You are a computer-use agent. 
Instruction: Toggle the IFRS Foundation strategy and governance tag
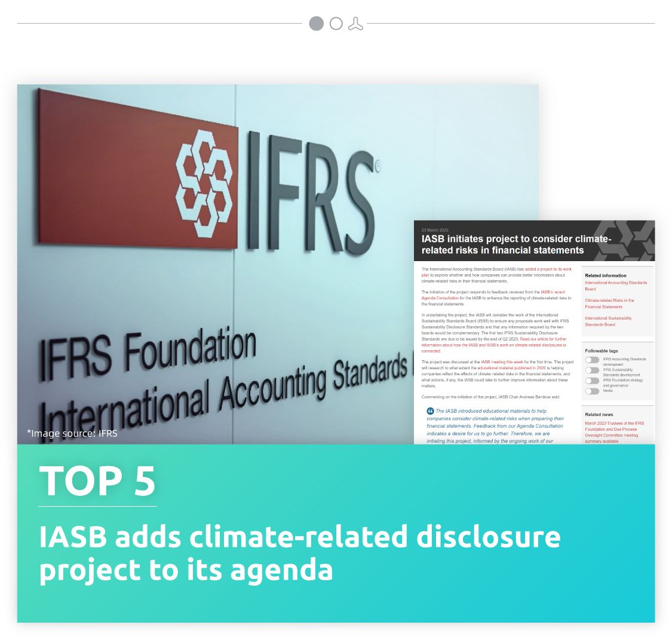point(593,381)
